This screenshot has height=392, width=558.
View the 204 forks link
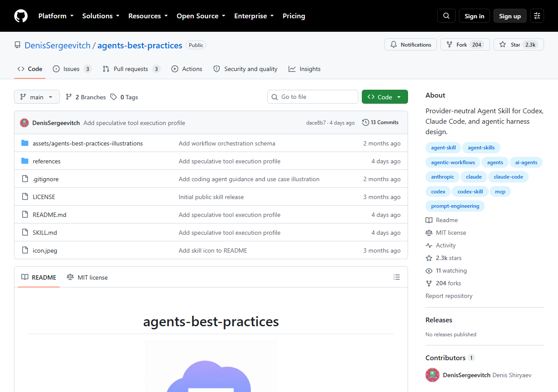(443, 283)
